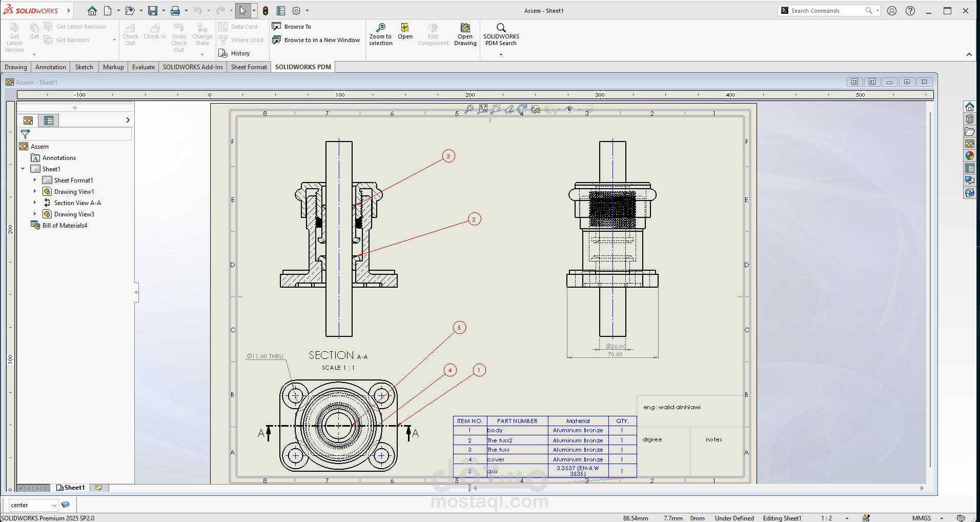The width and height of the screenshot is (980, 522).
Task: Save the drawing with the floppy disk icon
Action: click(x=153, y=10)
